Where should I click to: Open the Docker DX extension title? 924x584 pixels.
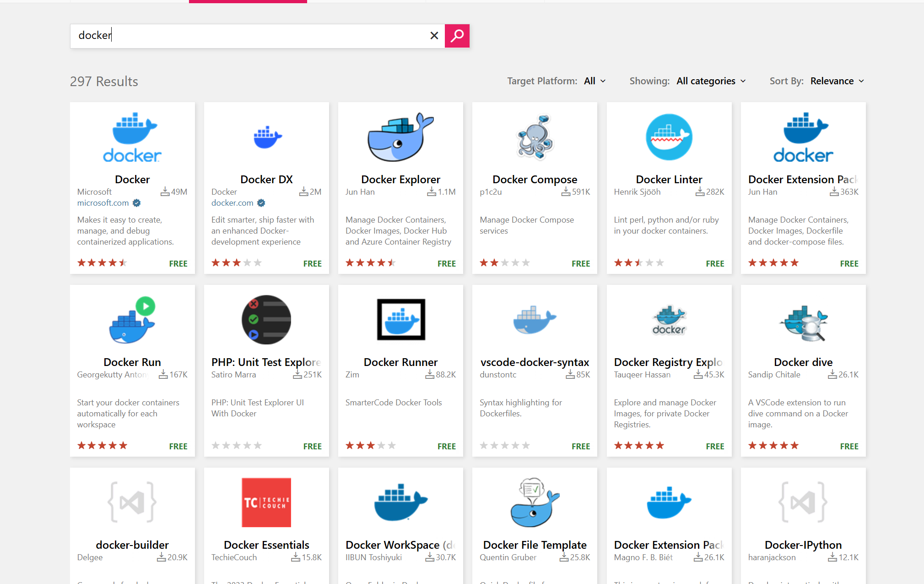click(x=267, y=179)
